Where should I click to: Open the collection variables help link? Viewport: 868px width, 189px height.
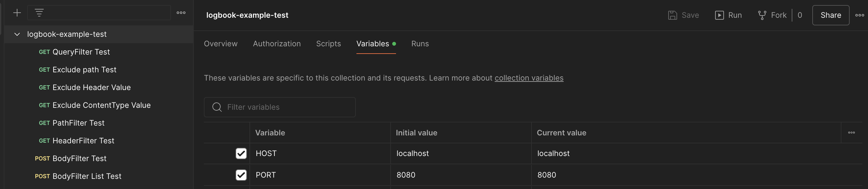tap(529, 78)
